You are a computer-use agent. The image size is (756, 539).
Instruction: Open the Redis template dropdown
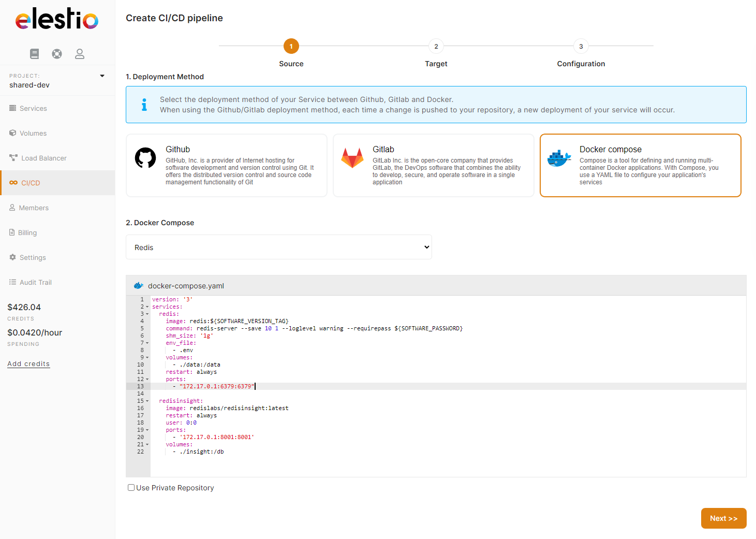click(278, 247)
